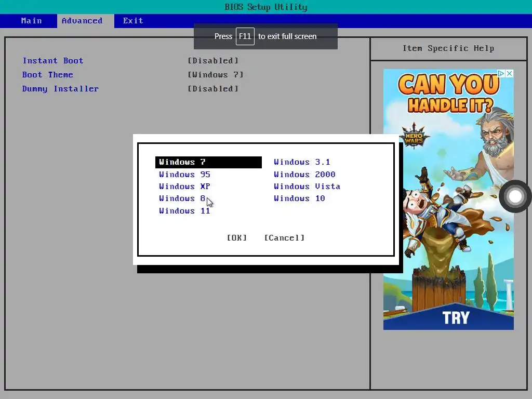Choose Windows 3.1 boot theme
Image resolution: width=532 pixels, height=399 pixels.
coord(302,162)
